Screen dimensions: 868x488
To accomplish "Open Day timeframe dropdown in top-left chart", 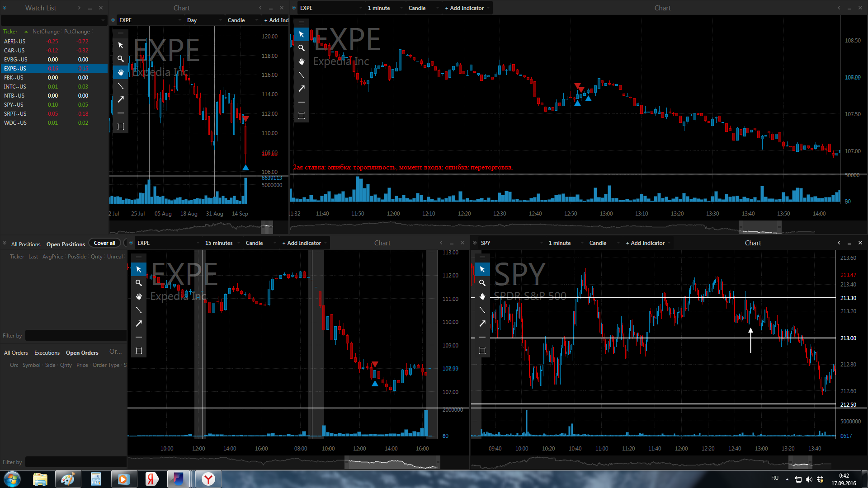I will pos(204,20).
